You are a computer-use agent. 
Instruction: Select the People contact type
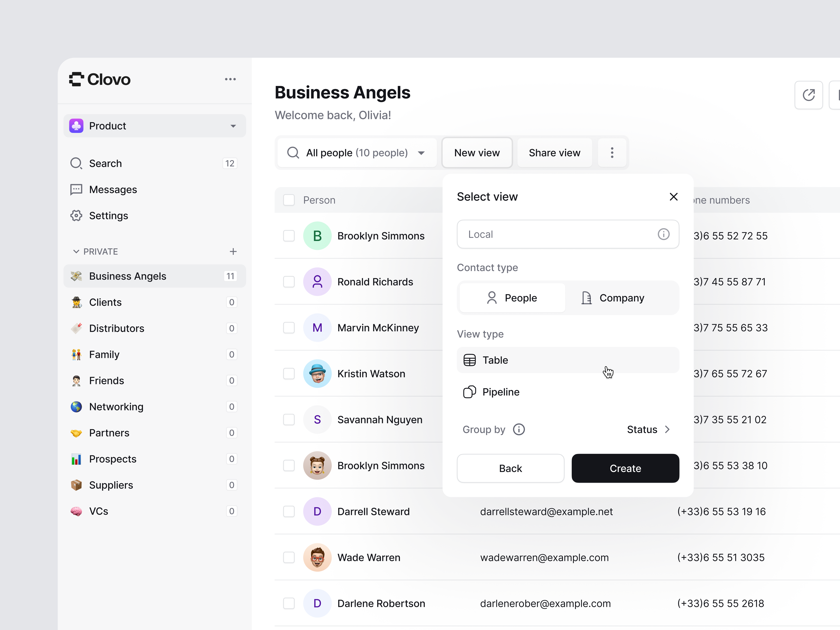(512, 298)
